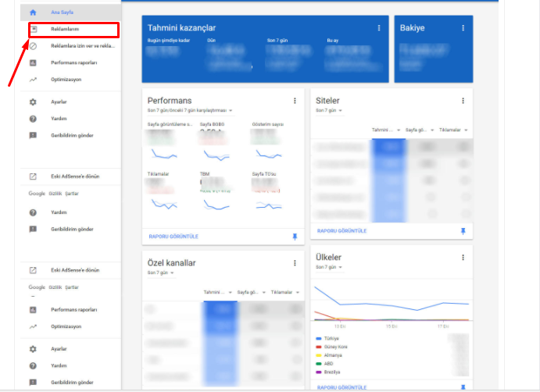Click the Almanya yellow legend swatch
This screenshot has height=392, width=540.
click(x=319, y=355)
